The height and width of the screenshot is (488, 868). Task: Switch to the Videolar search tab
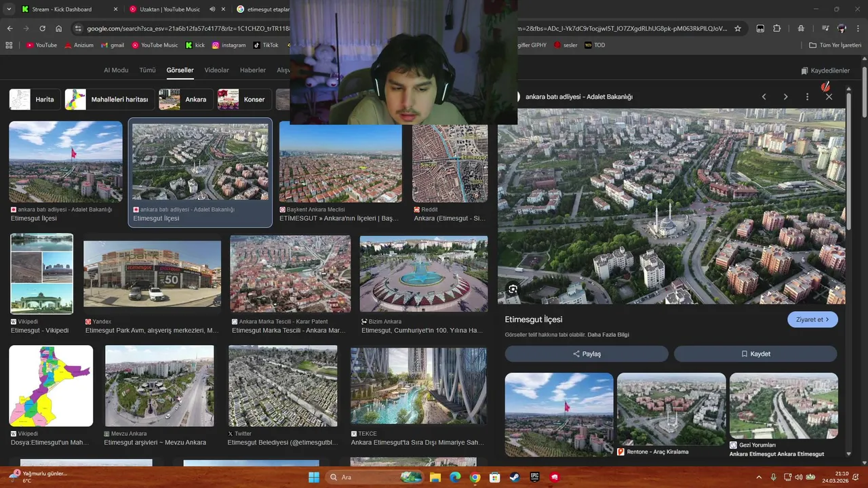coord(216,70)
